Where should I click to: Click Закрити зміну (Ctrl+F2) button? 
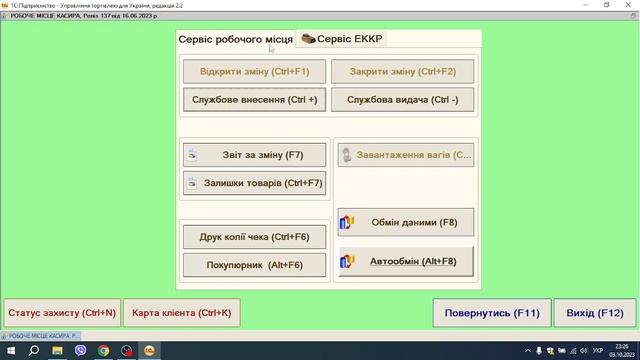pyautogui.click(x=402, y=71)
